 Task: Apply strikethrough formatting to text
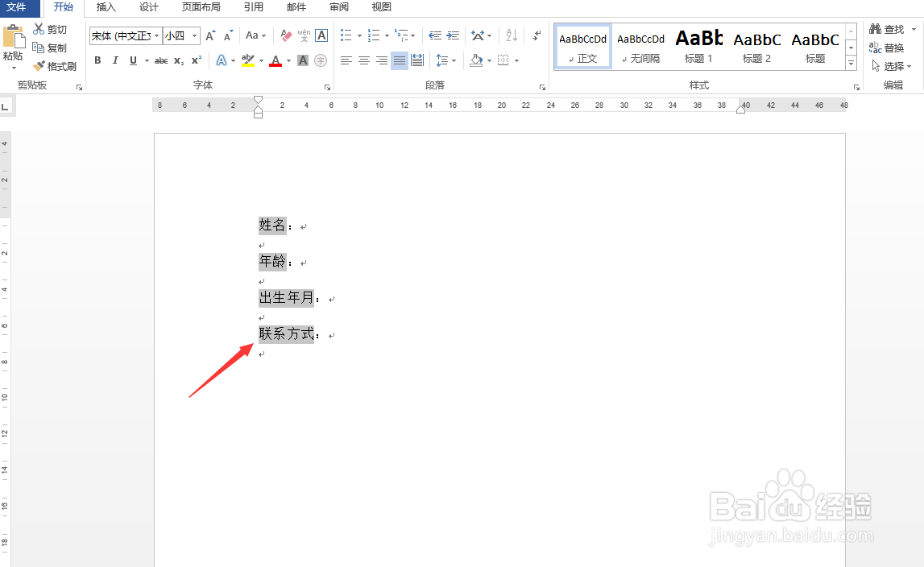[160, 60]
